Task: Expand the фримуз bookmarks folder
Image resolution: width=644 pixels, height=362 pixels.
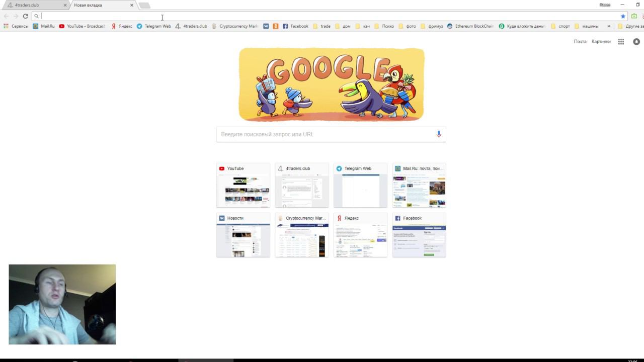Action: (x=432, y=26)
